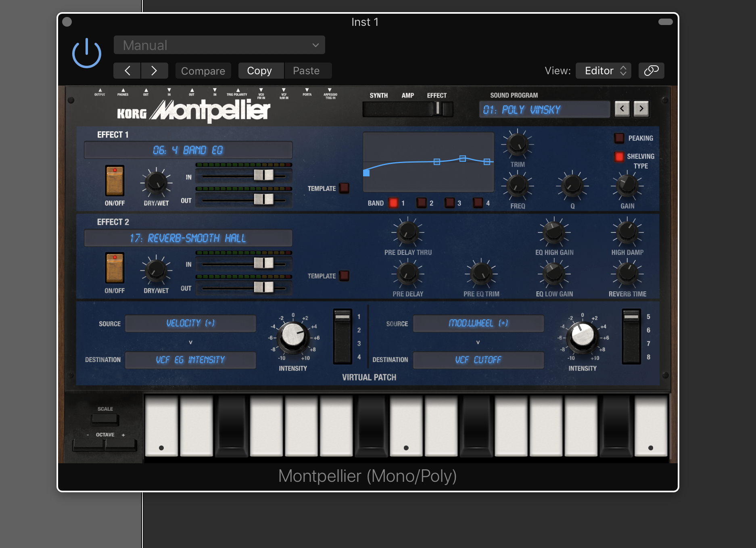Click Effect 1 IN level slider
Screen dimensions: 756x548
click(264, 175)
